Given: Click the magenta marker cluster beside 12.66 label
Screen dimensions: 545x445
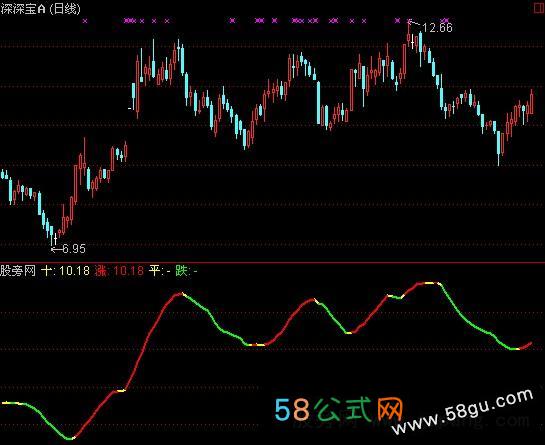Looking at the screenshot, I should (x=445, y=21).
